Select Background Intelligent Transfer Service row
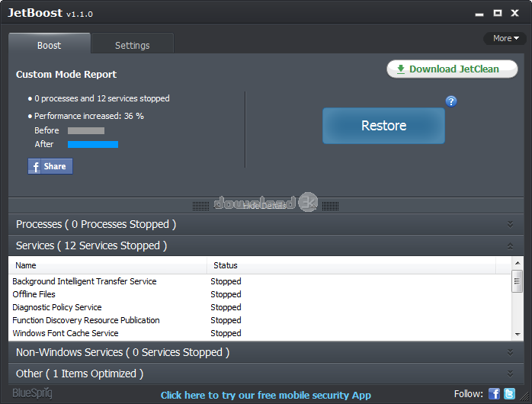Screen dimensions: 532x404 tap(260, 281)
